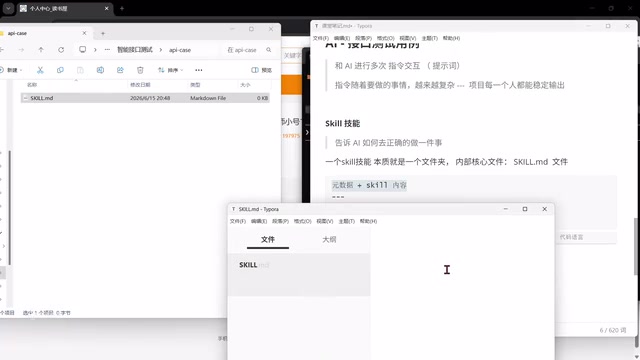Open the browser tab list dropdown arrow
Image resolution: width=640 pixels, height=360 pixels.
coord(8,8)
